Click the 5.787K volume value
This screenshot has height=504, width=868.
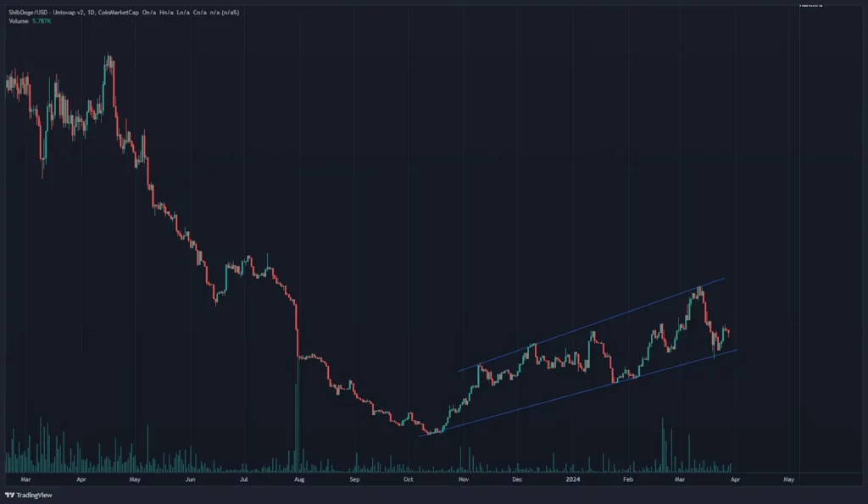(42, 21)
